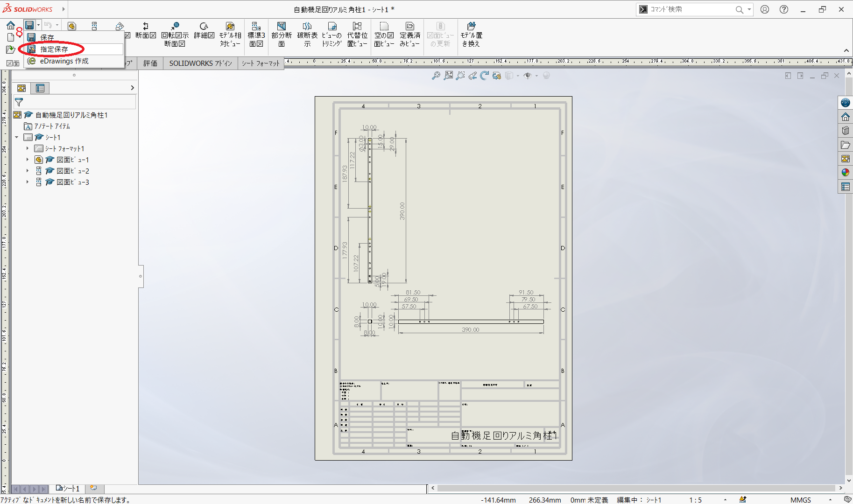Select the 標準3面図 standard views tool
The width and height of the screenshot is (853, 504).
pyautogui.click(x=256, y=35)
